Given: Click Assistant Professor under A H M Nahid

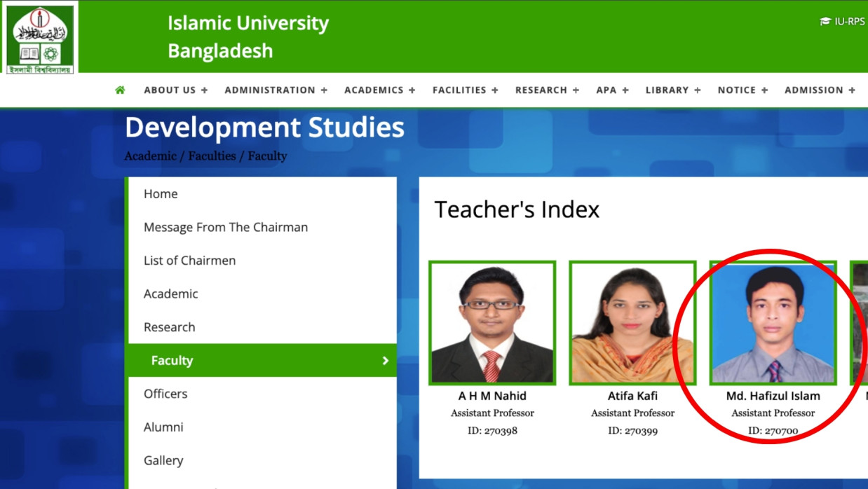Looking at the screenshot, I should 492,413.
